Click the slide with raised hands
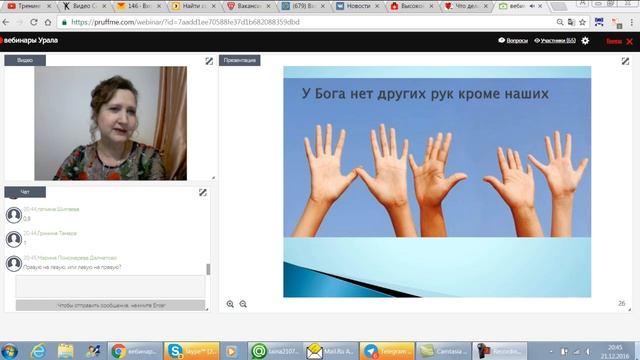Image resolution: width=640 pixels, height=360 pixels. pos(437,182)
